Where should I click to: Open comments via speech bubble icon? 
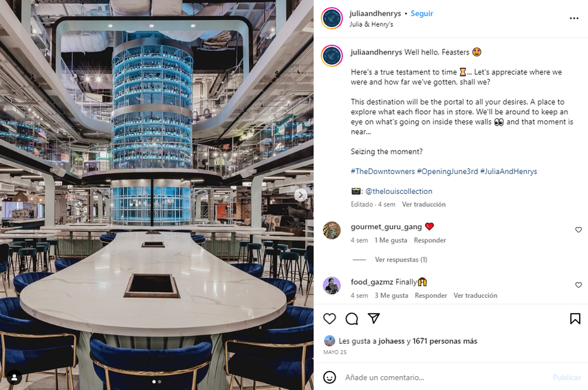(351, 318)
